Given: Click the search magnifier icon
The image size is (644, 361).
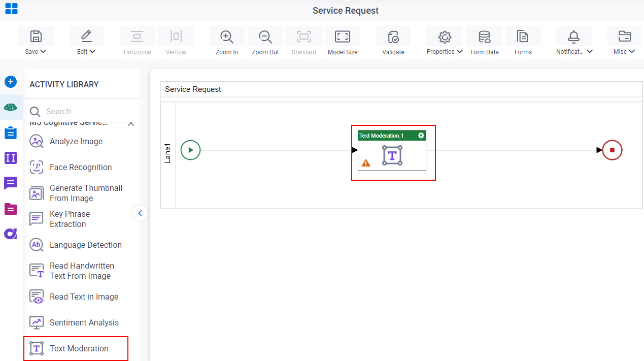Looking at the screenshot, I should (35, 112).
